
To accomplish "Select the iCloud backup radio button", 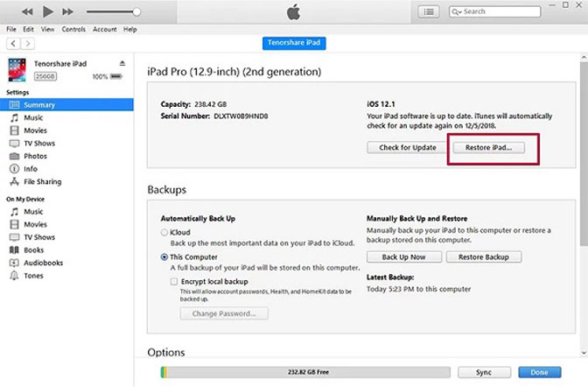I will pos(164,232).
